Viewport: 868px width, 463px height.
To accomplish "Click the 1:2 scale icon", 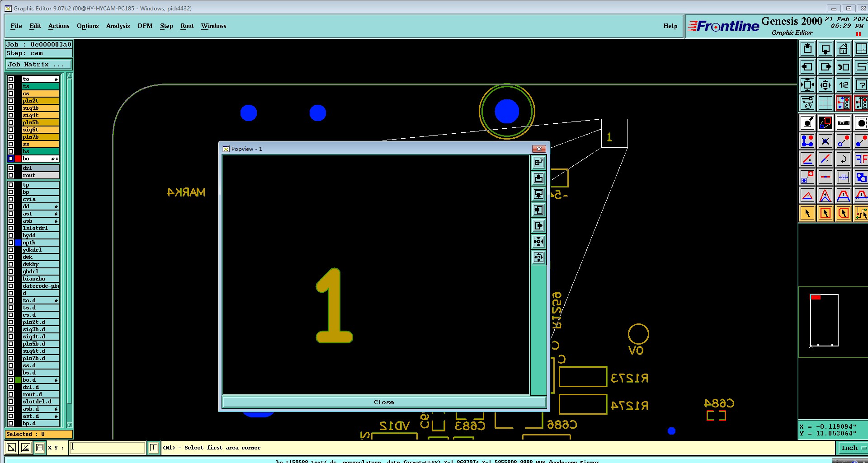I will (844, 85).
